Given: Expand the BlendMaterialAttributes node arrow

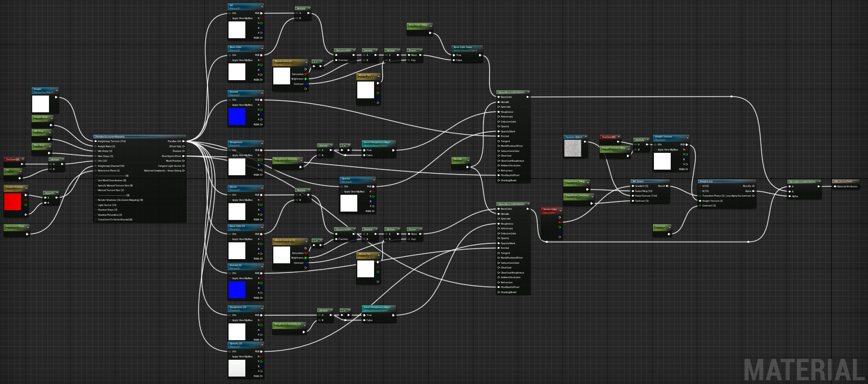Looking at the screenshot, I should click(819, 182).
